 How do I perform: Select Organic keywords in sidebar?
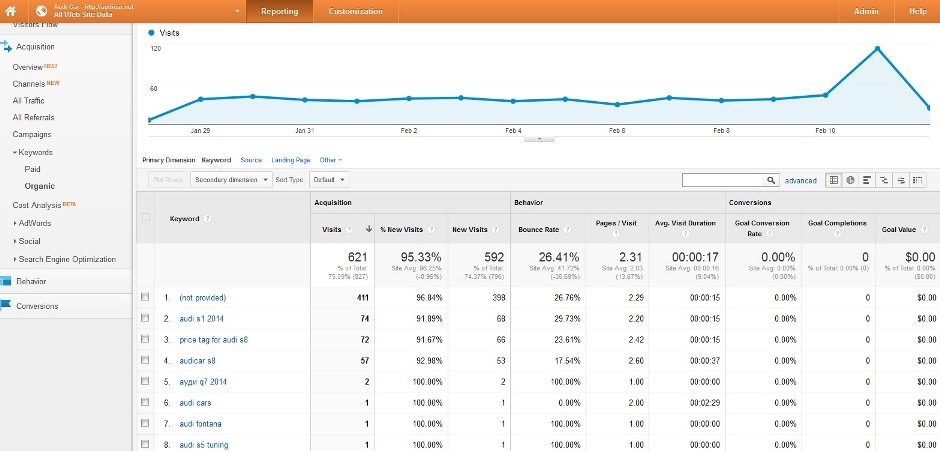tap(40, 186)
